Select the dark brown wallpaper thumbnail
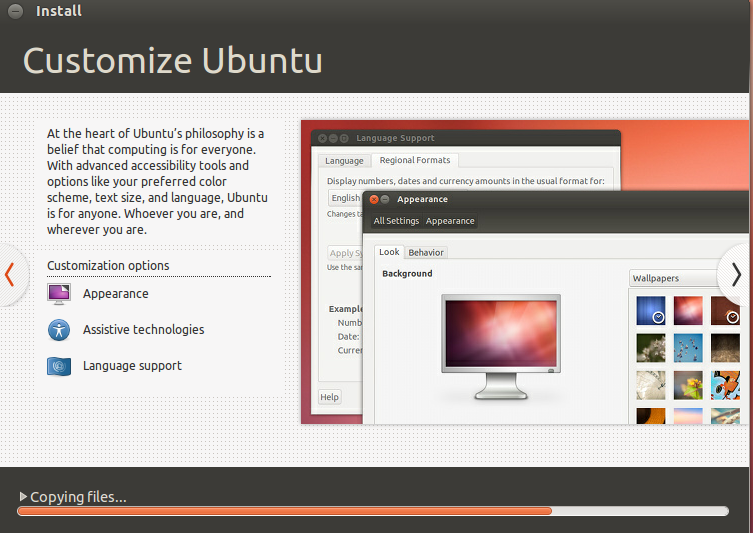 tap(725, 348)
